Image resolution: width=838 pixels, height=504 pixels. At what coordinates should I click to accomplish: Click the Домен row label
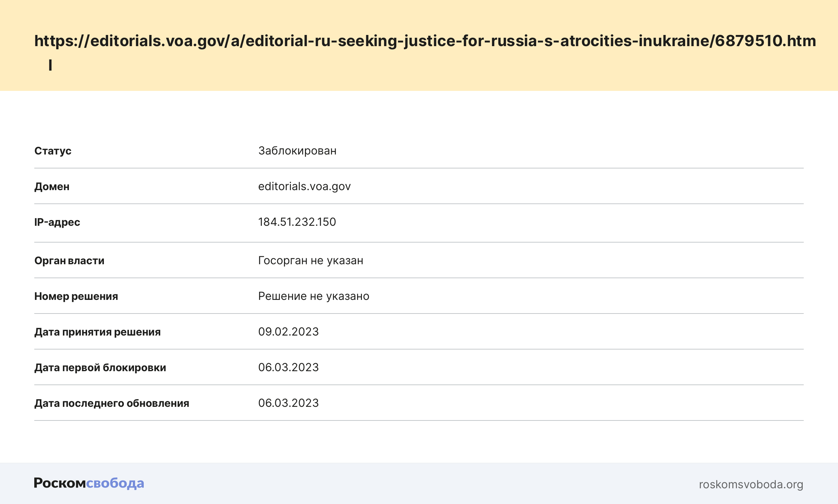[x=52, y=187]
